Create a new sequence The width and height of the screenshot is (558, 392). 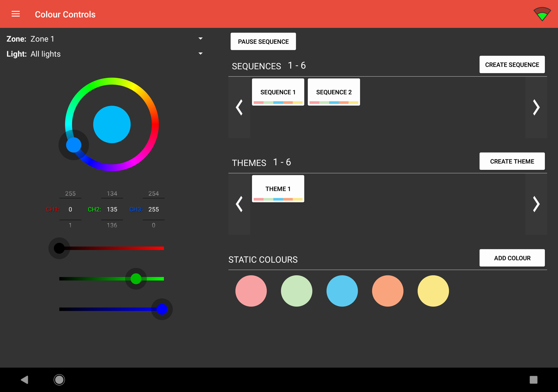512,65
